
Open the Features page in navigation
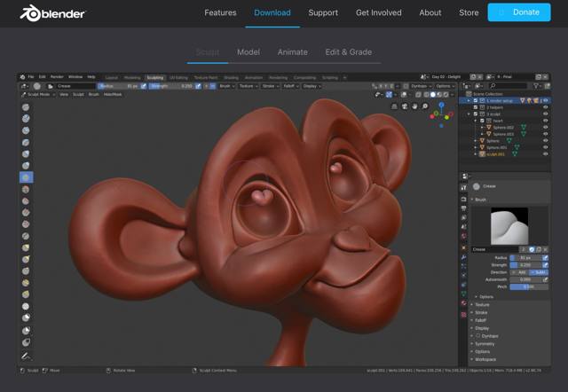click(220, 12)
